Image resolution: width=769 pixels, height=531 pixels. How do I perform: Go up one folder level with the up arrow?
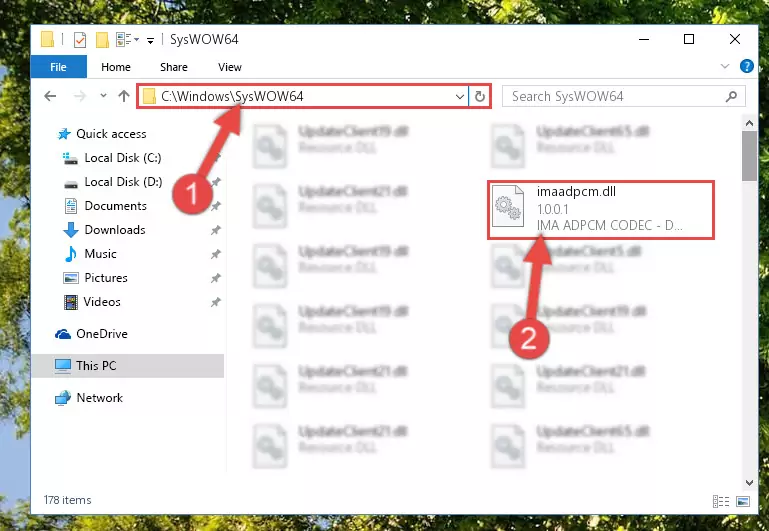point(124,96)
